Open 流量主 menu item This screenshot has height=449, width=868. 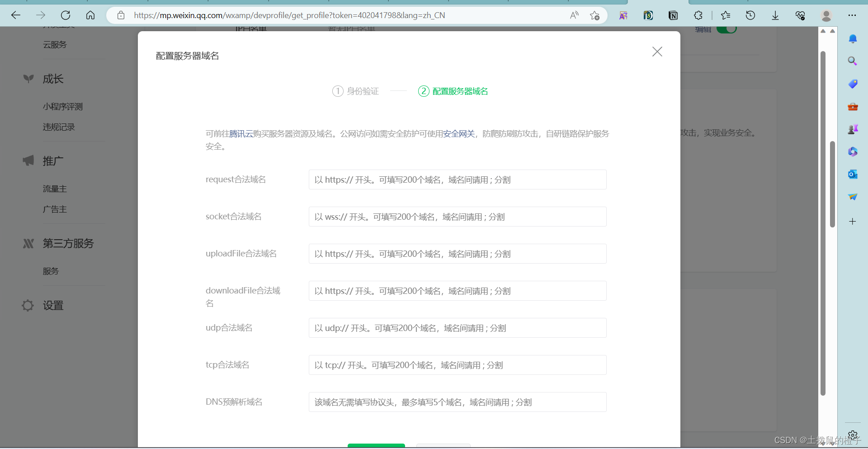click(x=55, y=189)
